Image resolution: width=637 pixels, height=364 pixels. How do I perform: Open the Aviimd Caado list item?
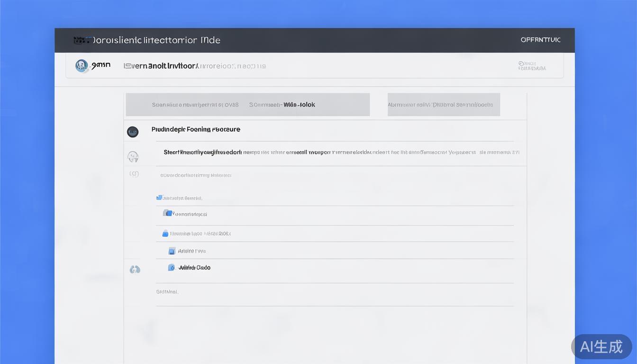[x=194, y=268]
